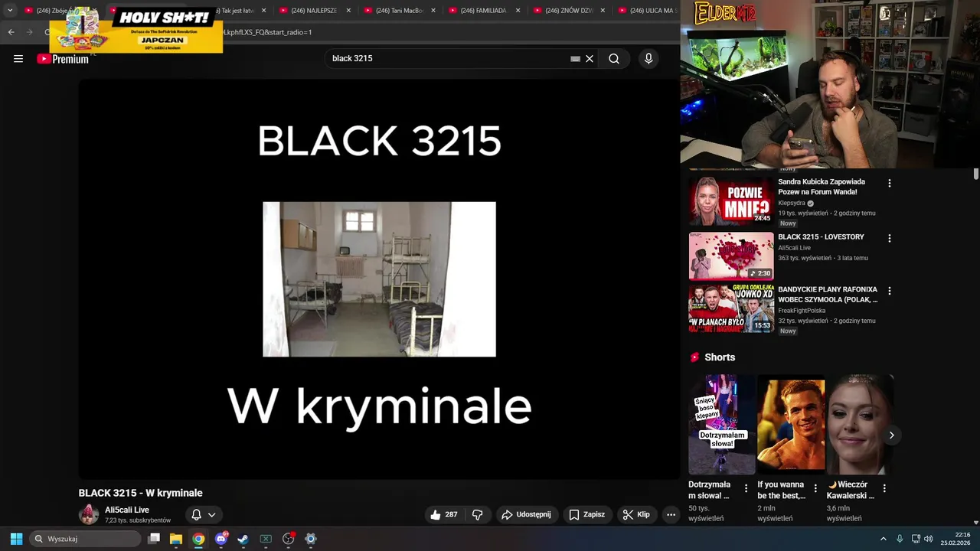Open more actions ellipsis under the video
The height and width of the screenshot is (551, 980).
coord(671,515)
